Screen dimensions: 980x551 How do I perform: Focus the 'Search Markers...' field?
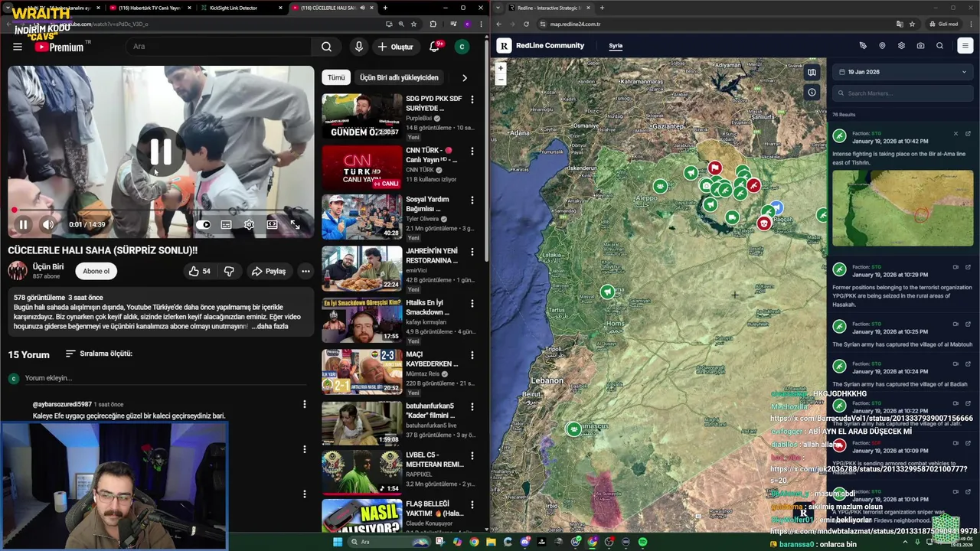pos(903,93)
